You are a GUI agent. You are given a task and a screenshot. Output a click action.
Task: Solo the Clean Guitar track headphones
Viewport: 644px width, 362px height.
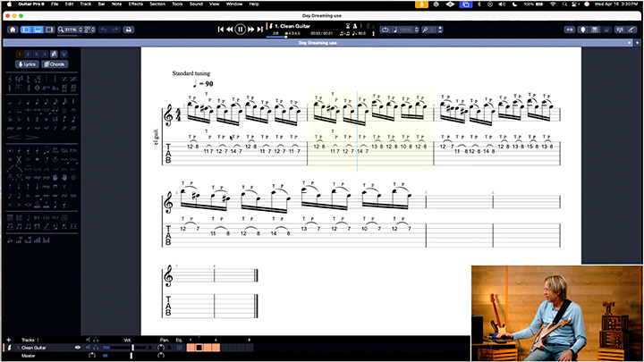[x=96, y=348]
